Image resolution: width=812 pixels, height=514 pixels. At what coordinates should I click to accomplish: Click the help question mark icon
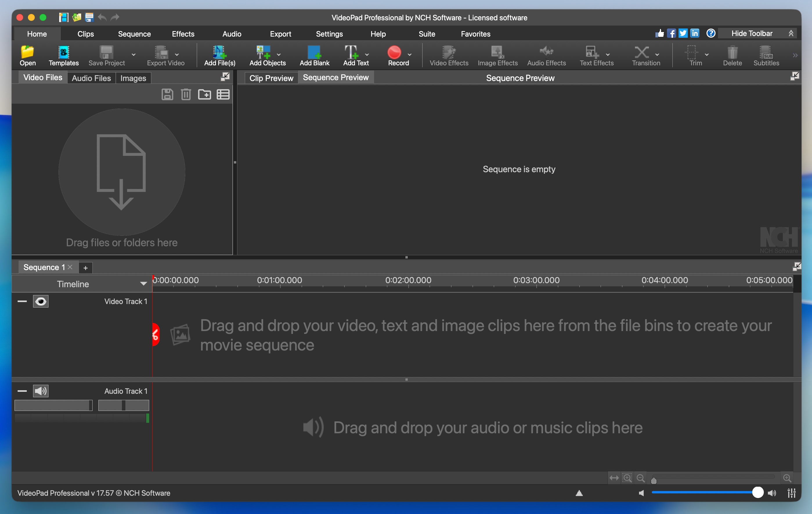pos(711,33)
